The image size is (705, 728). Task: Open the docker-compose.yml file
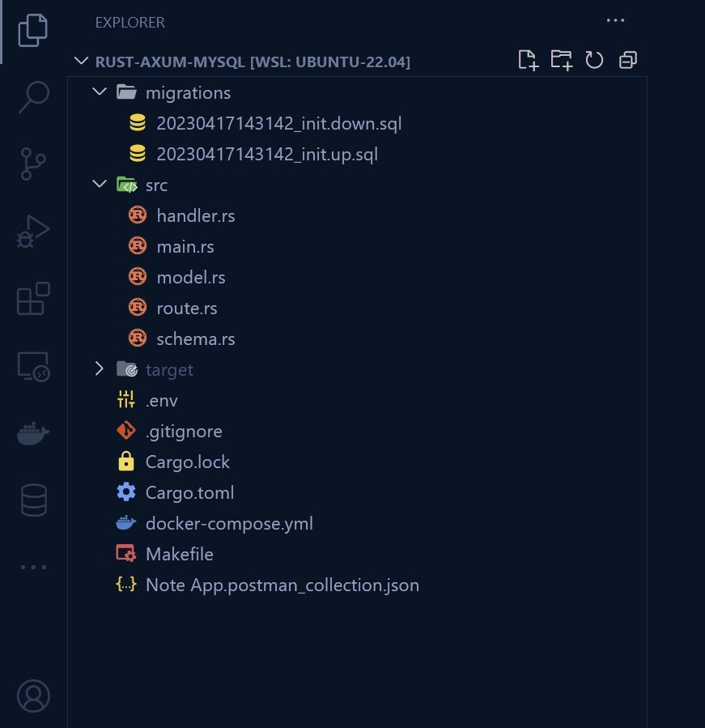click(x=229, y=523)
